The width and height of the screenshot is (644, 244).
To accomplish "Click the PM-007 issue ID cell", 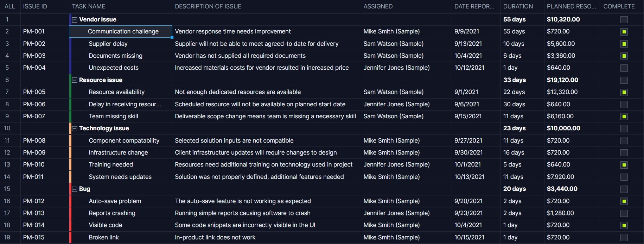I will click(x=34, y=116).
